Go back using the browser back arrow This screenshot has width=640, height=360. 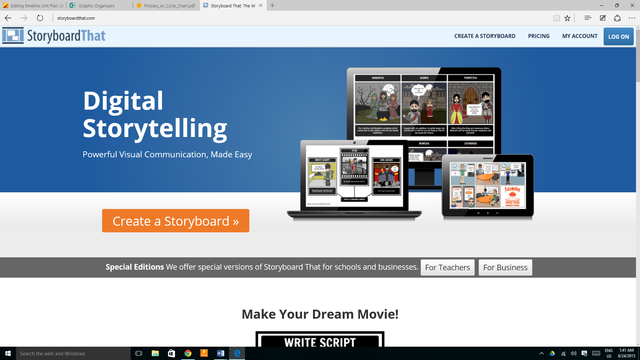pos(8,18)
